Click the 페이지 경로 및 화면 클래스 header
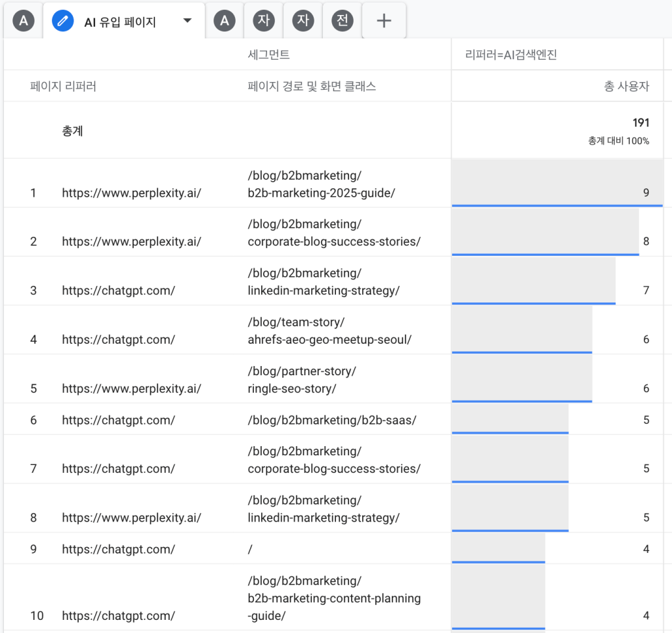 312,86
